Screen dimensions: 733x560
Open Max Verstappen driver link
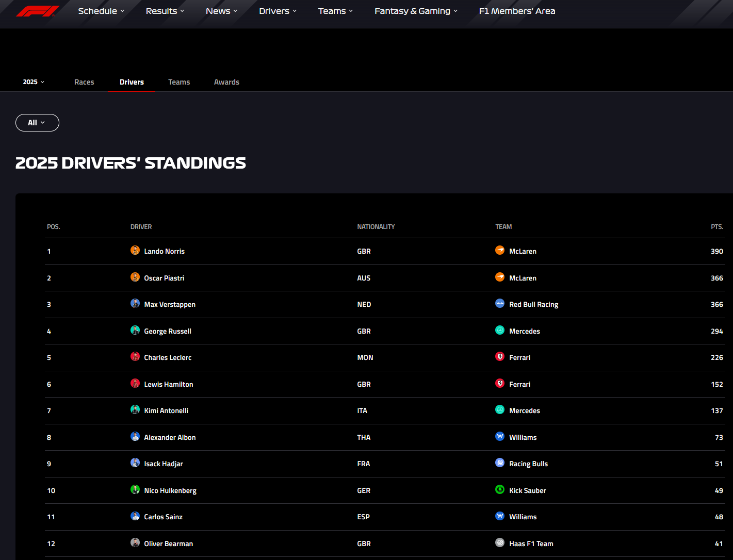170,304
